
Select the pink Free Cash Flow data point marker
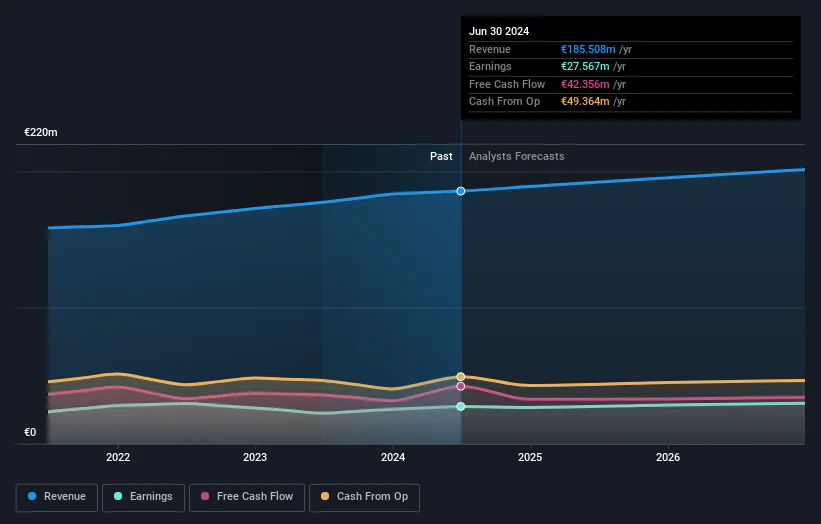click(461, 386)
